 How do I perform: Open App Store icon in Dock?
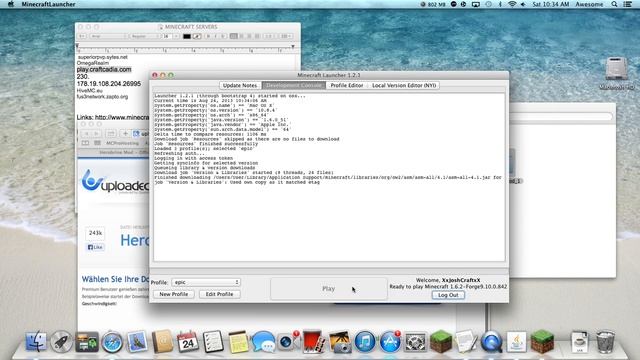(390, 342)
